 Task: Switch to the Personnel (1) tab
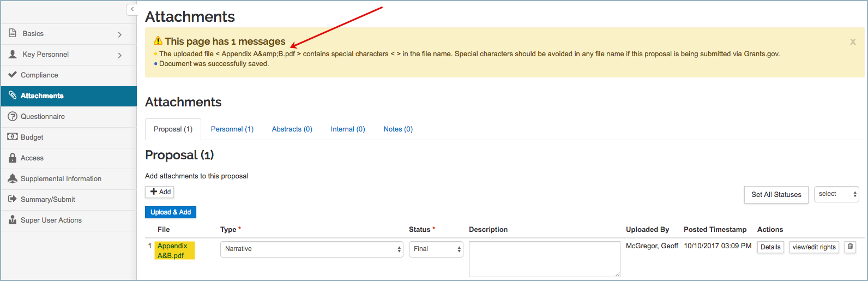click(x=232, y=129)
